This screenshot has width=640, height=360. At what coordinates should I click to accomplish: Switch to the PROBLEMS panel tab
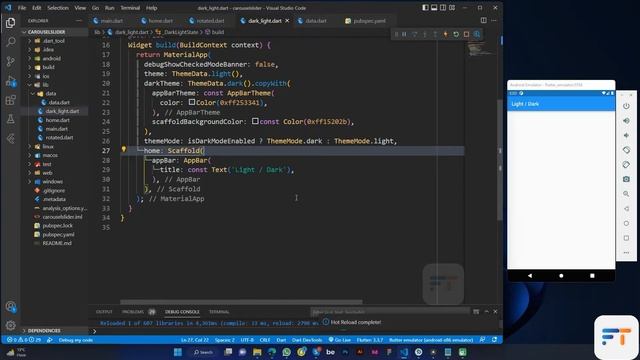(133, 312)
